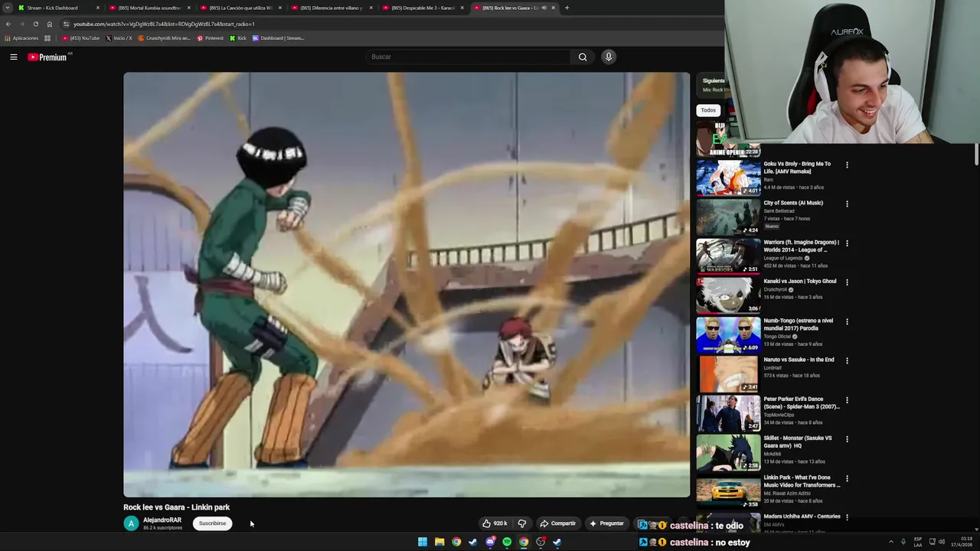Open options for City of Scents video
980x551 pixels.
click(x=847, y=204)
